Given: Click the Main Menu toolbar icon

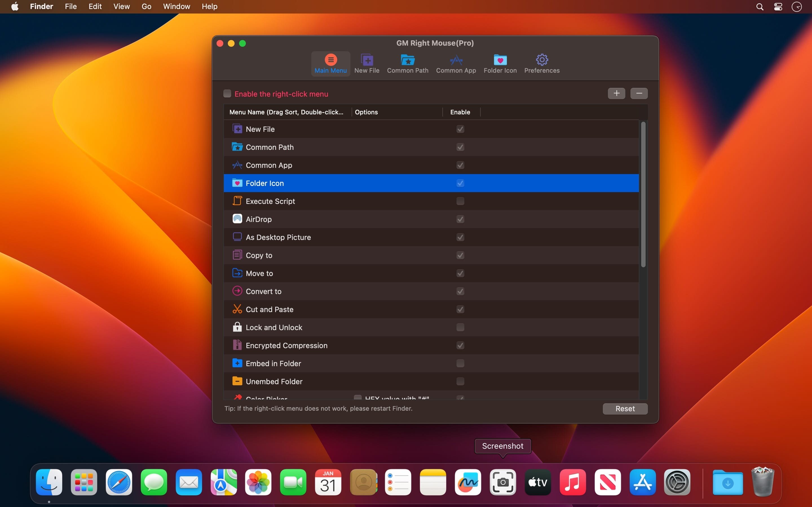Looking at the screenshot, I should (x=330, y=64).
